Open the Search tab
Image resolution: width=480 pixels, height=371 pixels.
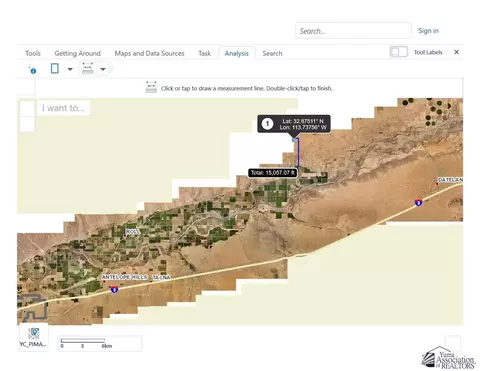point(272,53)
